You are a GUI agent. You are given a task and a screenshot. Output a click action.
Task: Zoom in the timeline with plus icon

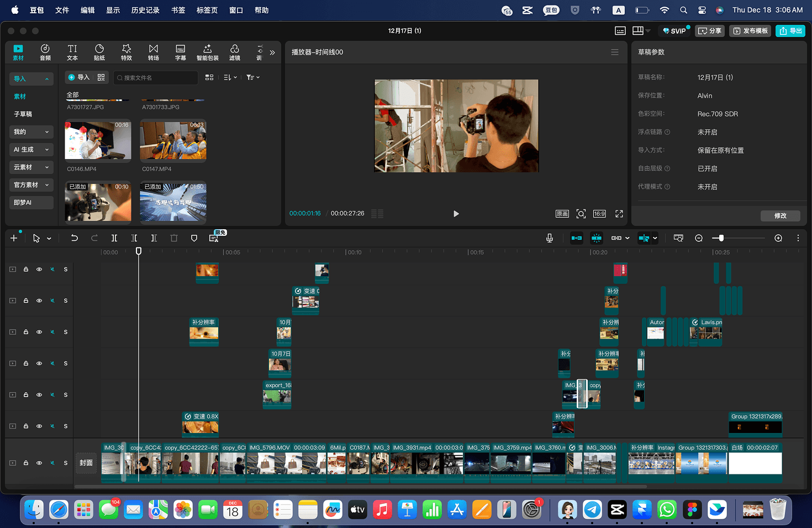pyautogui.click(x=778, y=238)
